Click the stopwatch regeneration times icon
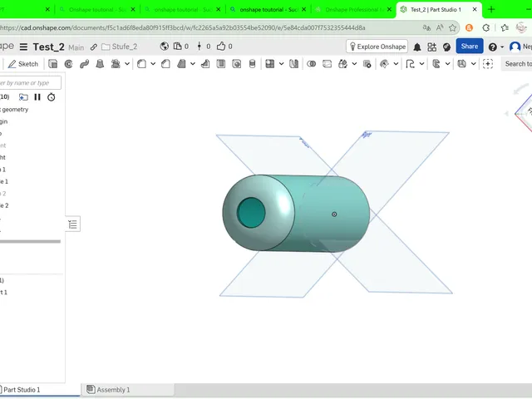The width and height of the screenshot is (532, 399). click(52, 97)
